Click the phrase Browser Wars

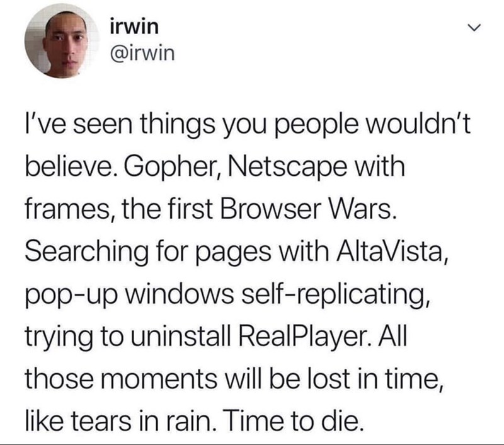[x=307, y=209]
